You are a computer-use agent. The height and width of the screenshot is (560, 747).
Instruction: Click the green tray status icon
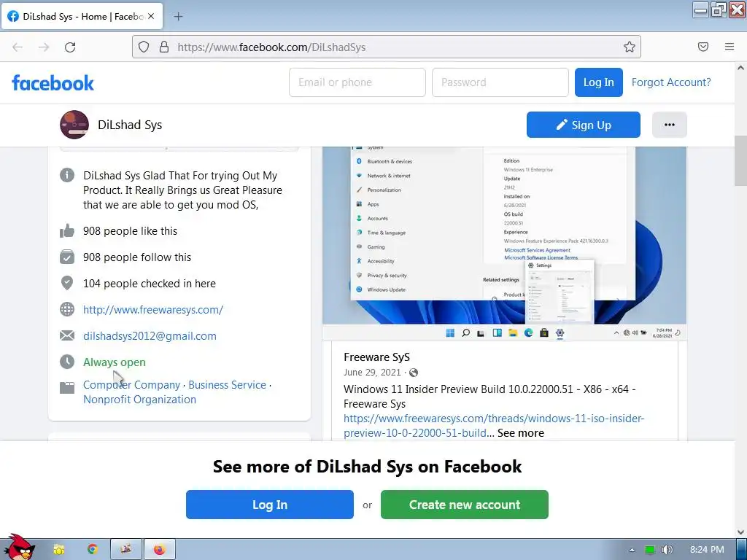[x=650, y=550]
